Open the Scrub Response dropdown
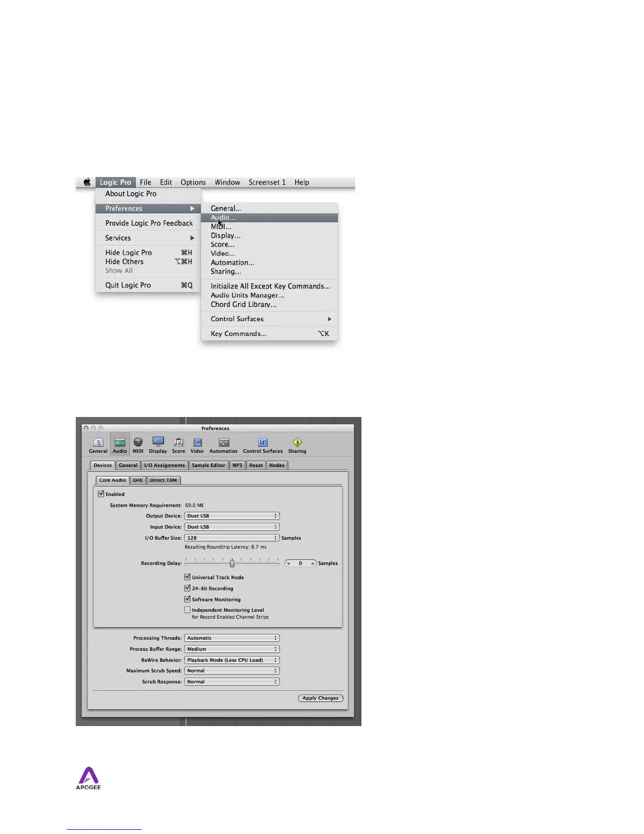 [232, 682]
